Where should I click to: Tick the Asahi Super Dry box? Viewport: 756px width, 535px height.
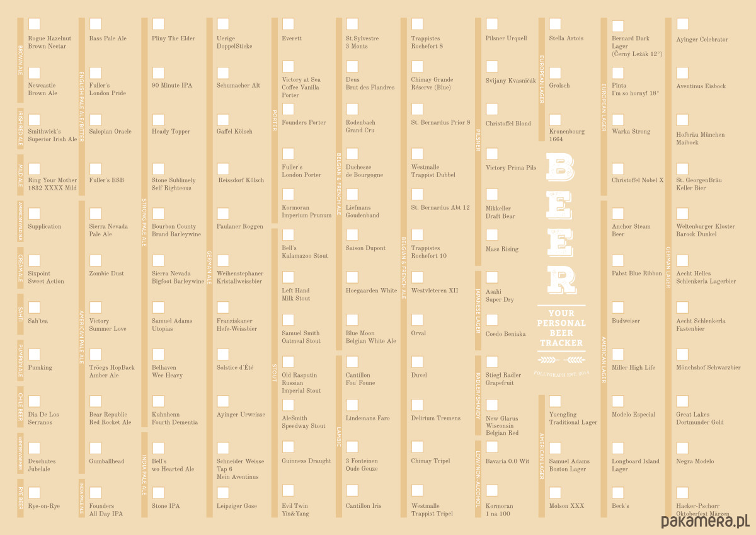[x=491, y=277]
